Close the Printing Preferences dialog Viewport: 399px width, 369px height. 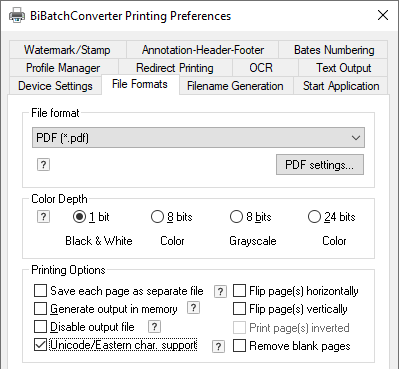(383, 15)
